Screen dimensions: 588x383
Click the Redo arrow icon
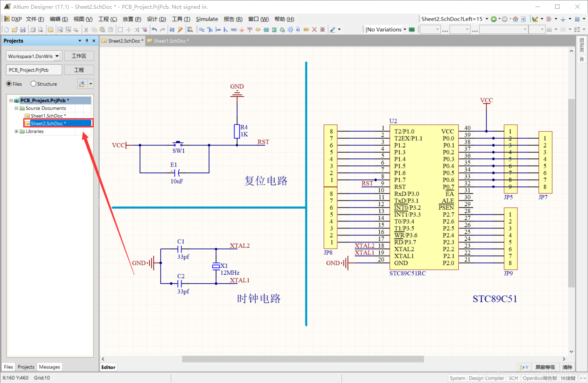coord(163,29)
